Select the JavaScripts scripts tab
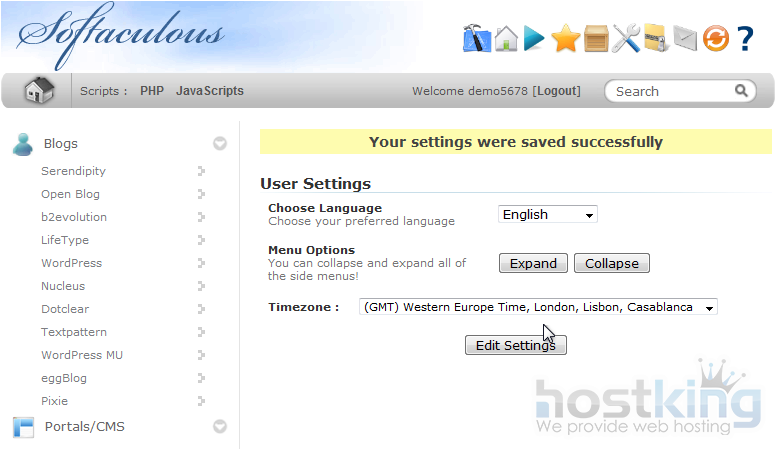This screenshot has width=776, height=450. 210,91
